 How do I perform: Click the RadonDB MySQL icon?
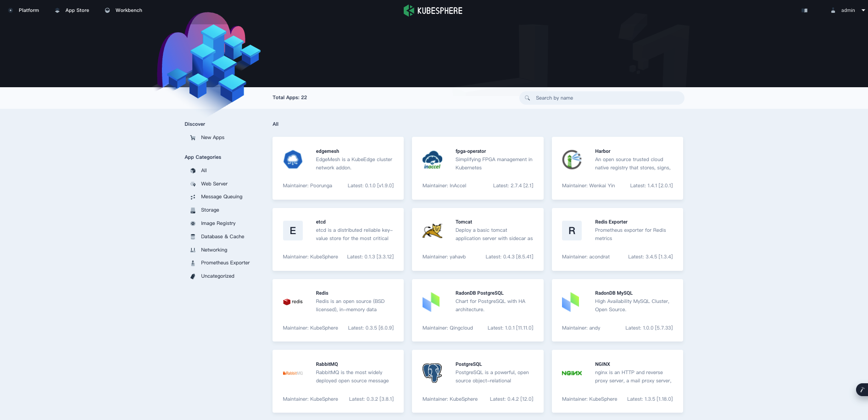pyautogui.click(x=570, y=302)
